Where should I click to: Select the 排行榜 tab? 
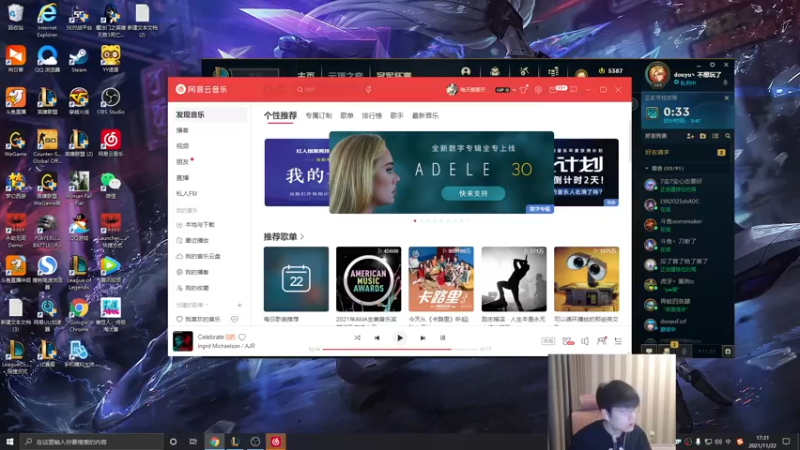[372, 116]
